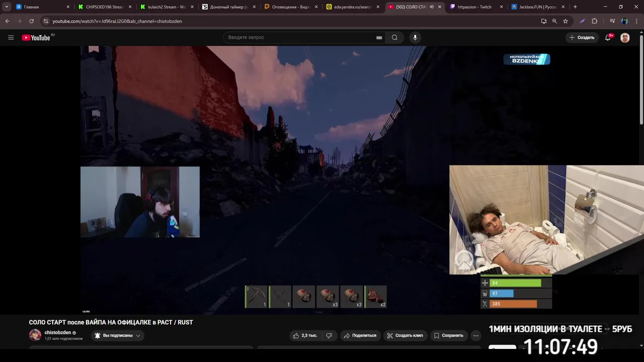This screenshot has height=362, width=644.
Task: Open chistobzden channel avatar
Action: pyautogui.click(x=35, y=335)
